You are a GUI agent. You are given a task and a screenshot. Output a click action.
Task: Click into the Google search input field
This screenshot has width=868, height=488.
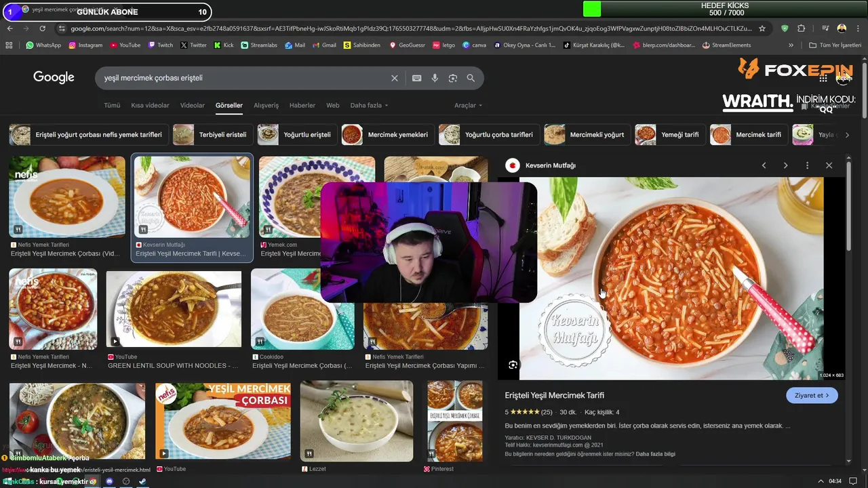[244, 78]
